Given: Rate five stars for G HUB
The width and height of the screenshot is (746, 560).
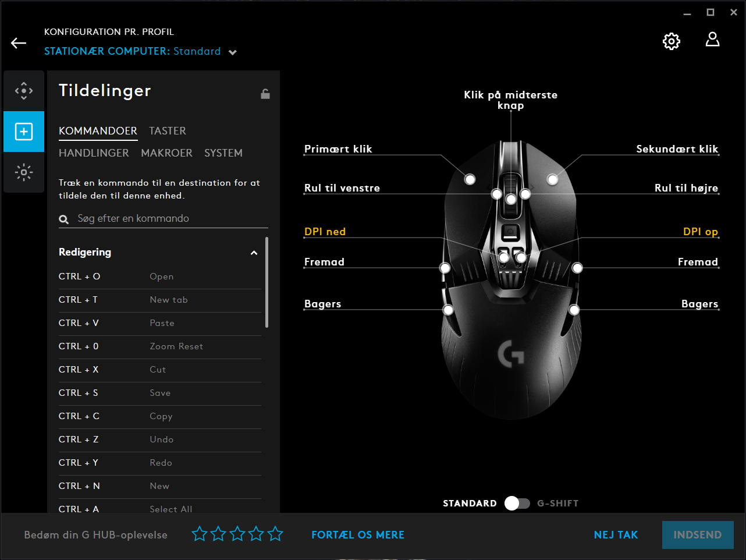Looking at the screenshot, I should point(275,534).
